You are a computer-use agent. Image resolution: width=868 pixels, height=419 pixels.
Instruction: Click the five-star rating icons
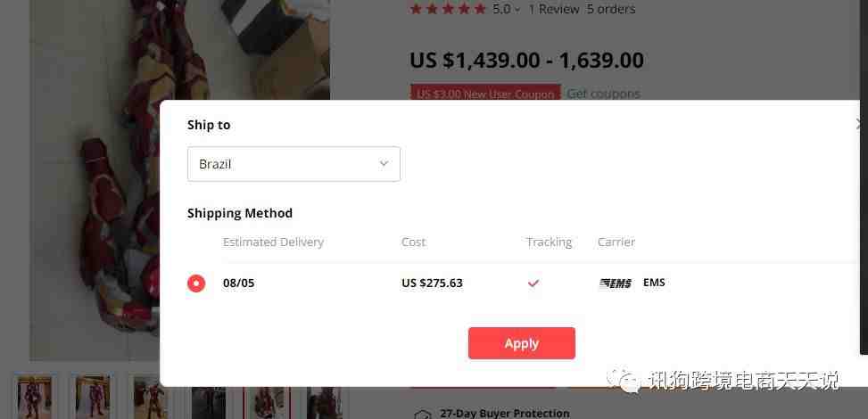point(448,9)
